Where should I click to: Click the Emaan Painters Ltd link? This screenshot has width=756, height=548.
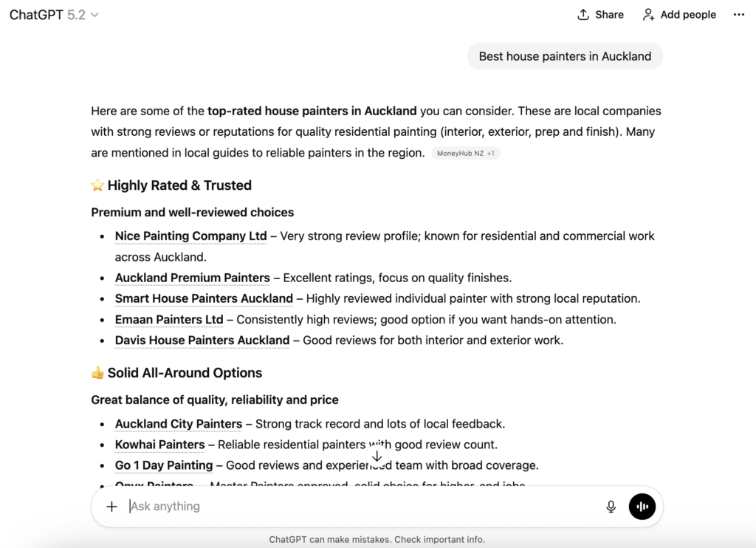click(169, 319)
